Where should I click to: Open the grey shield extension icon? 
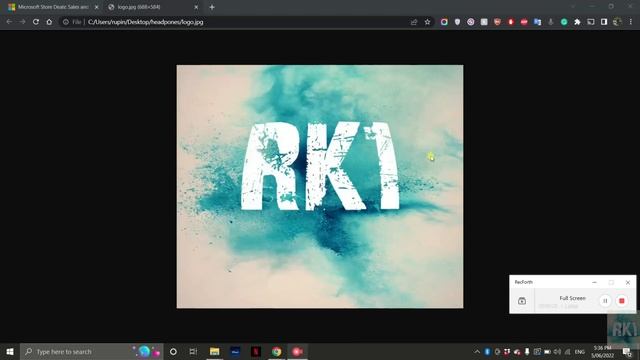point(457,22)
